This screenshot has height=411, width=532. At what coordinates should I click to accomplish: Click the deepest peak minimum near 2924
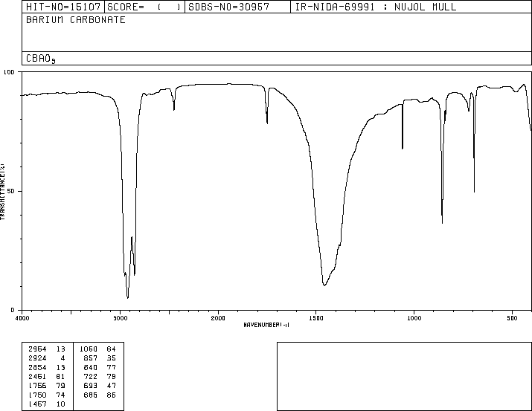(127, 298)
